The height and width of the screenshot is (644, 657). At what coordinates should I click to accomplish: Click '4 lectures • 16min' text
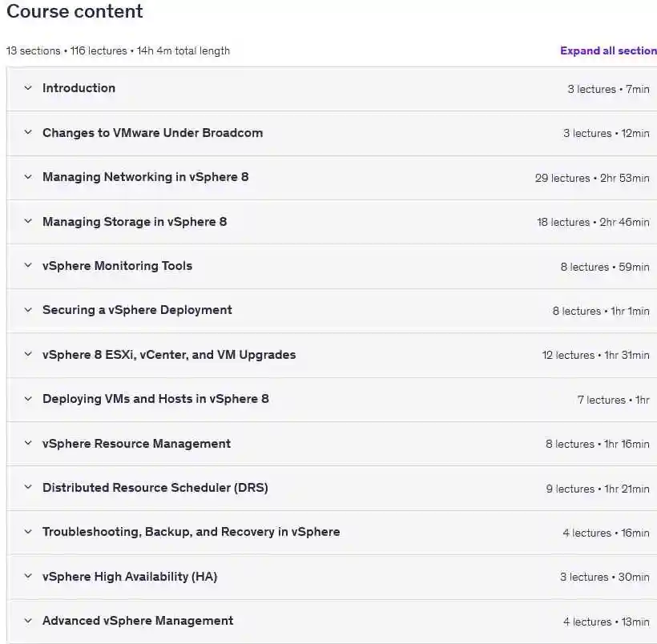[606, 533]
